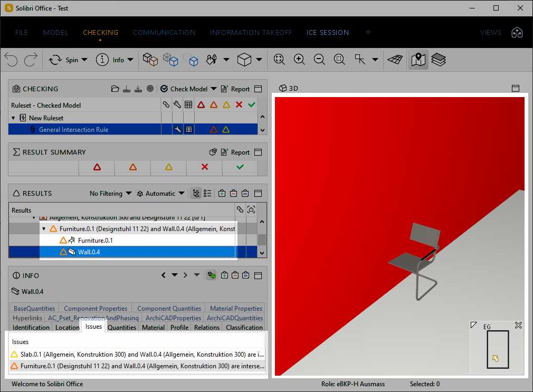Open cube viewpoint dropdown arrow
Image resolution: width=533 pixels, height=392 pixels.
[x=259, y=60]
